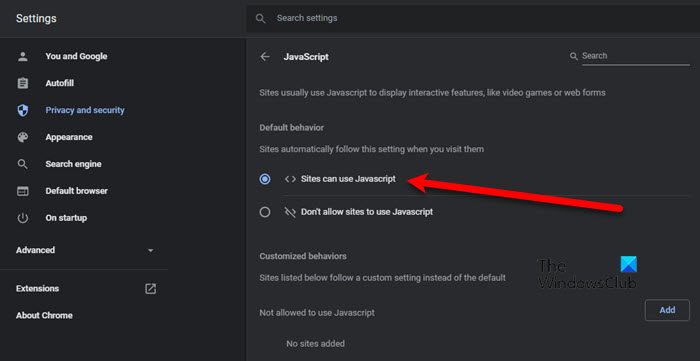Open the Autofill settings page
The width and height of the screenshot is (700, 361).
(59, 83)
